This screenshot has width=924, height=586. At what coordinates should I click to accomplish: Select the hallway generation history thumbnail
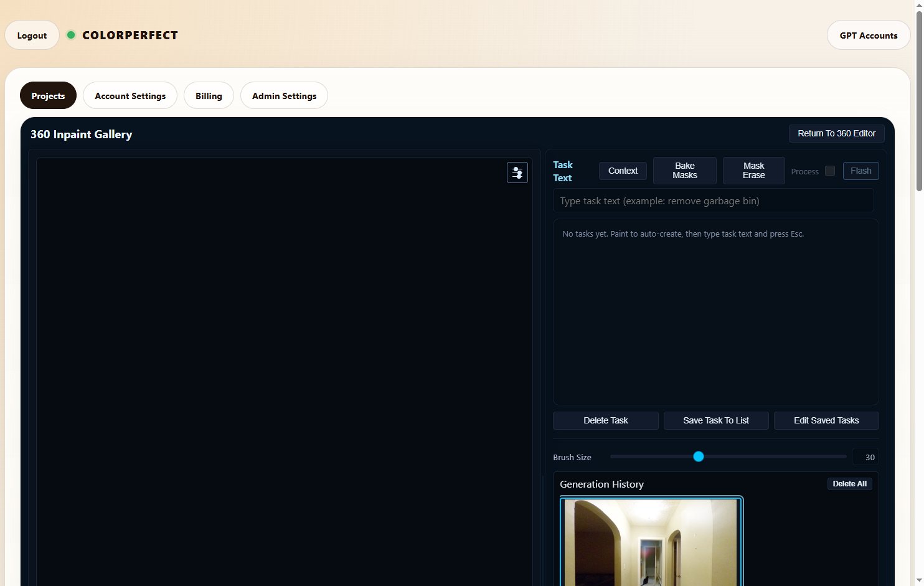651,542
